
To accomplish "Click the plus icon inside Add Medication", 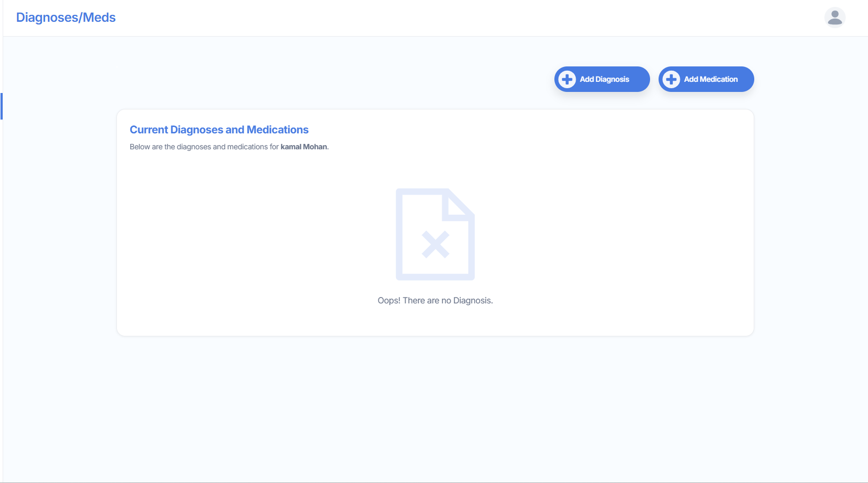I will click(671, 79).
